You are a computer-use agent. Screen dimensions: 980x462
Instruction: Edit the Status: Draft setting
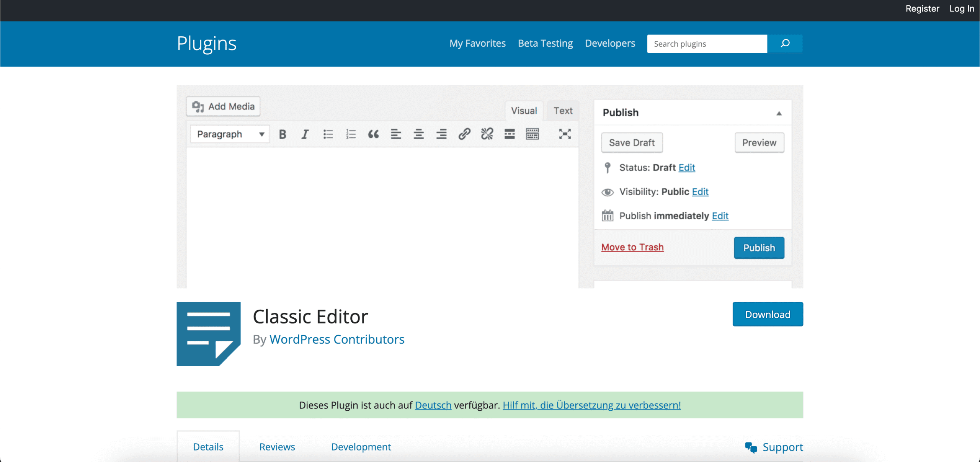pyautogui.click(x=686, y=168)
